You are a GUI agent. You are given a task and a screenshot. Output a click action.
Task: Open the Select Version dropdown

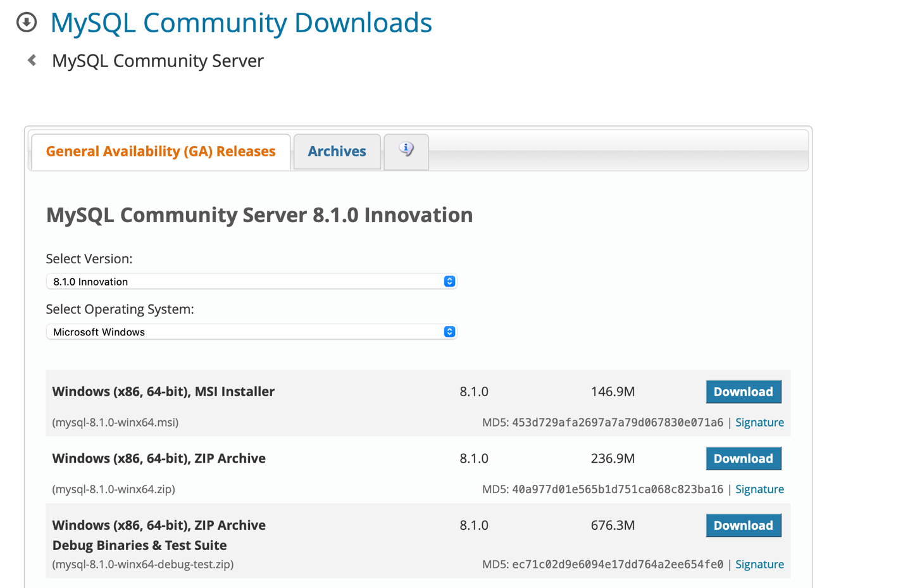click(251, 281)
